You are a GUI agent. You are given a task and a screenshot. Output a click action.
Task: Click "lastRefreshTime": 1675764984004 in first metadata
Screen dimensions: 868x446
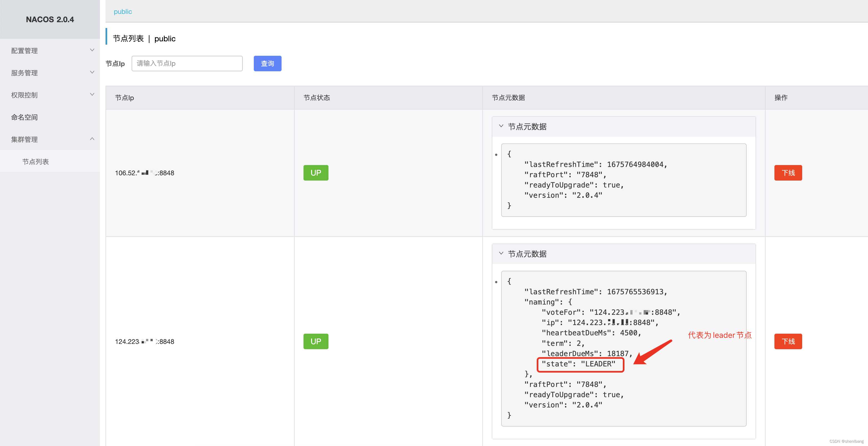coord(596,164)
